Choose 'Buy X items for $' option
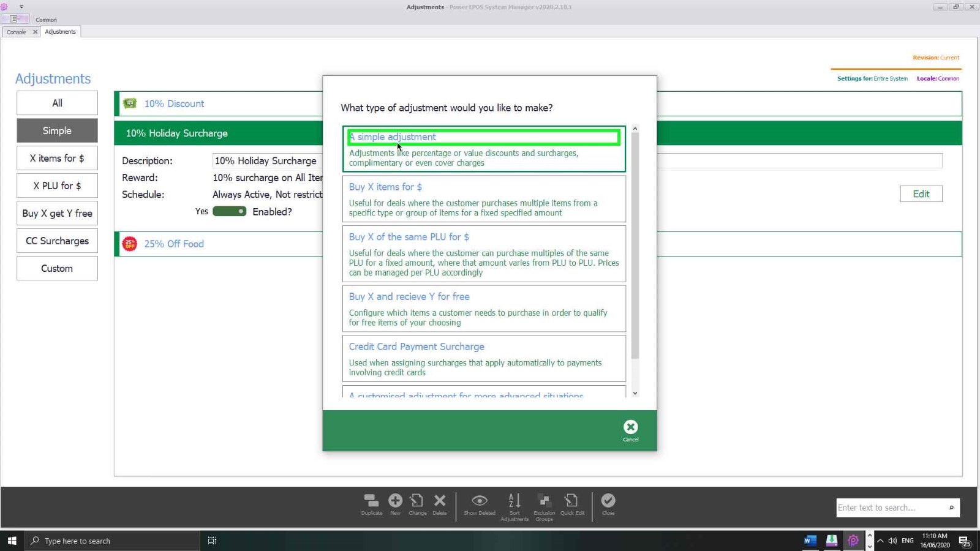This screenshot has width=980, height=551. pos(484,199)
